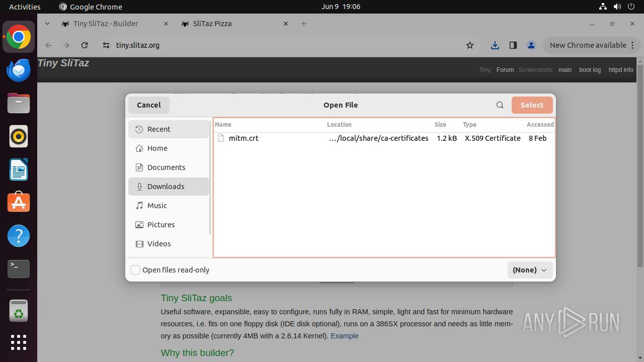Open Chrome downloads icon
The width and height of the screenshot is (644, 362).
(x=495, y=45)
